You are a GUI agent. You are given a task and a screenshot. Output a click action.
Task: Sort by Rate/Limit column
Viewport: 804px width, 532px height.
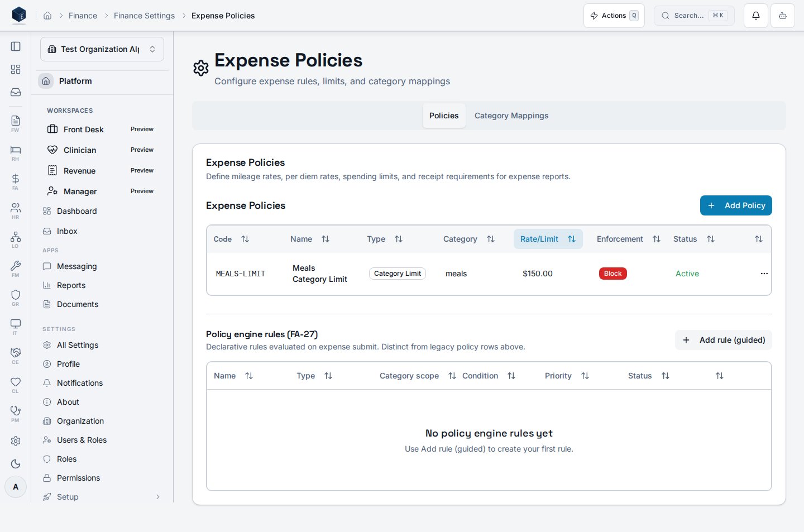(x=548, y=239)
